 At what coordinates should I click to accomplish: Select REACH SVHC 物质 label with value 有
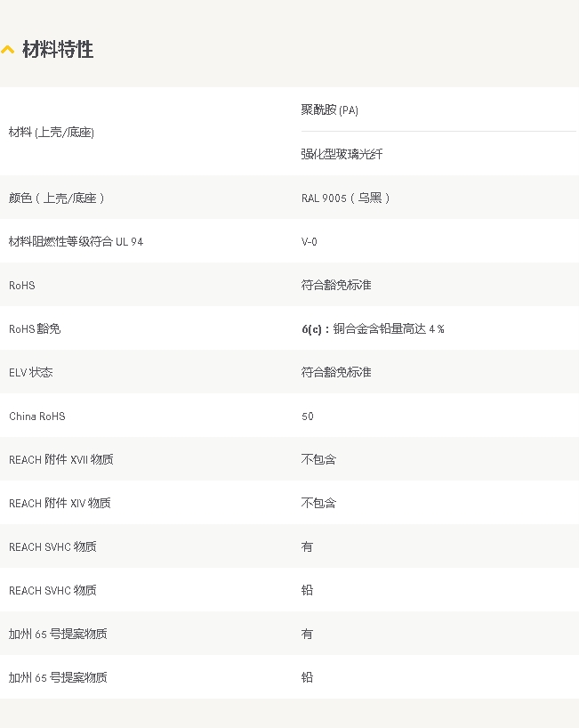[x=52, y=547]
